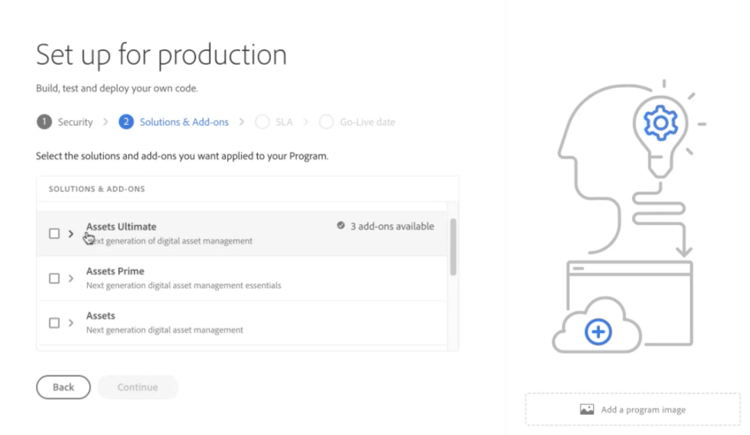The image size is (750, 435).
Task: Click the image icon beside Add a program image
Action: [587, 410]
